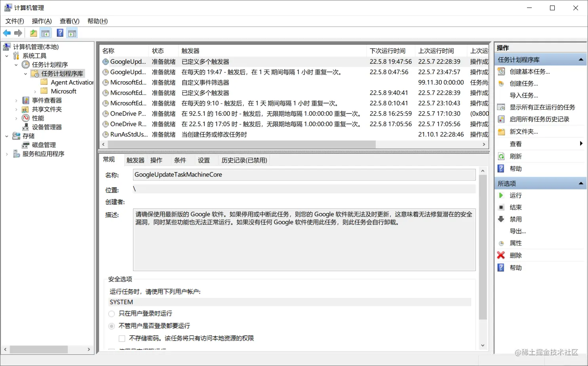This screenshot has width=588, height=366.
Task: Select the 任务计划程序 clock icon in tree
Action: tap(26, 65)
